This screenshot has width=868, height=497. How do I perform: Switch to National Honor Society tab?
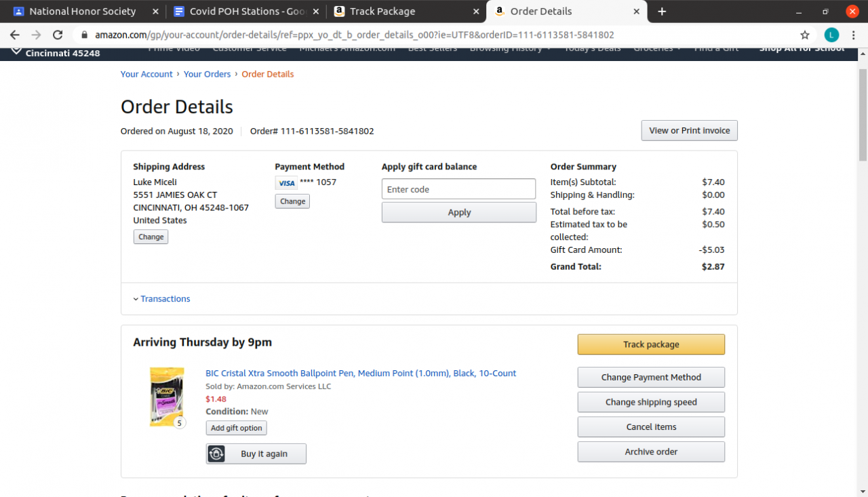(x=81, y=12)
